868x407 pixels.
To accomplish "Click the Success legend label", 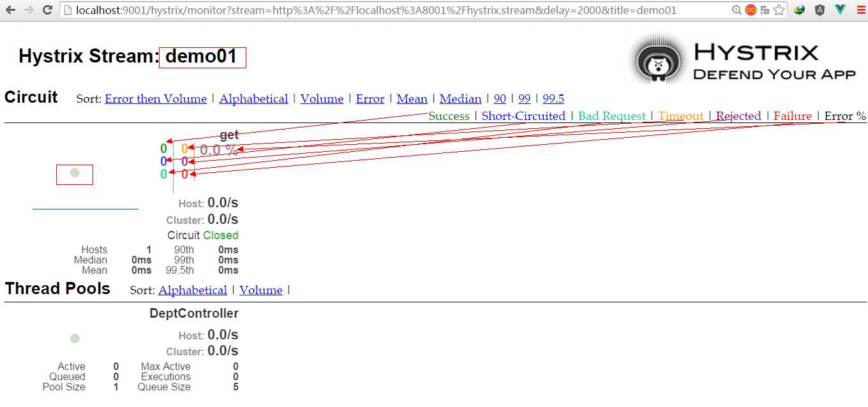I will pyautogui.click(x=449, y=116).
